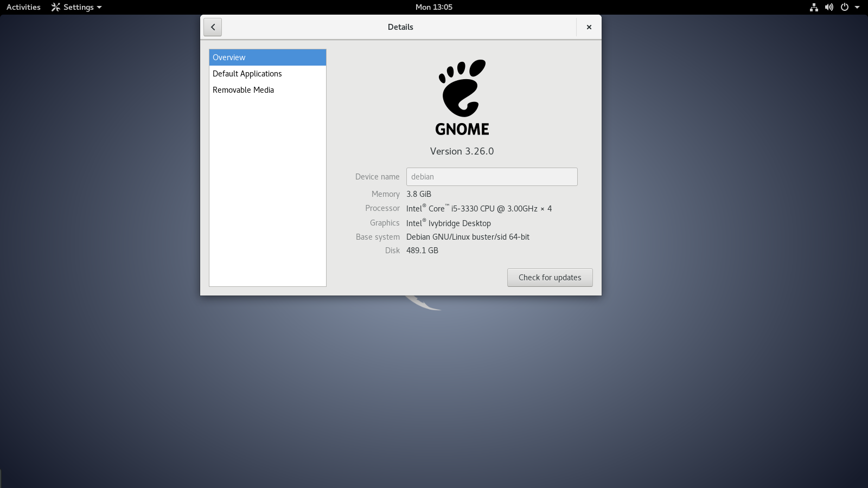
Task: Switch to Default Applications panel
Action: (267, 74)
